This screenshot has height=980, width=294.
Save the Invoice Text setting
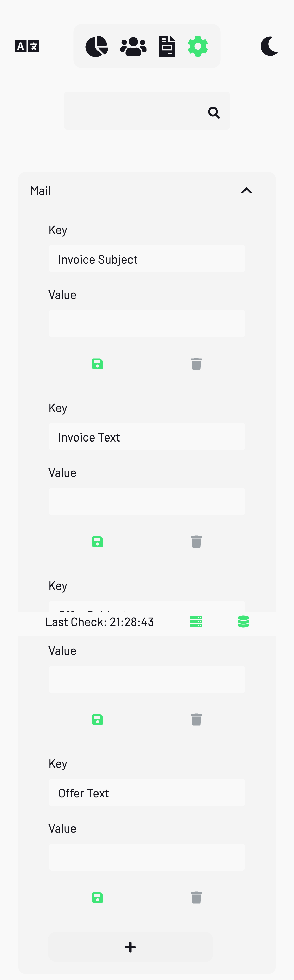(x=98, y=542)
